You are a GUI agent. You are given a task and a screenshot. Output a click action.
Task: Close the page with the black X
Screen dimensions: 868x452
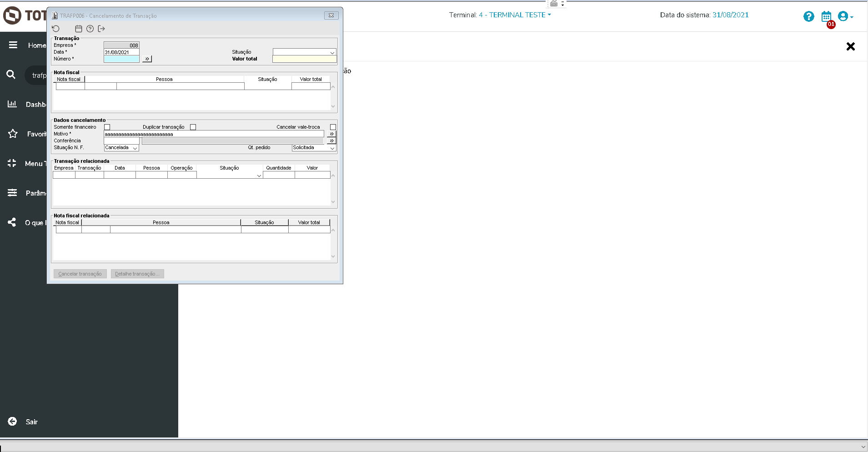tap(851, 46)
